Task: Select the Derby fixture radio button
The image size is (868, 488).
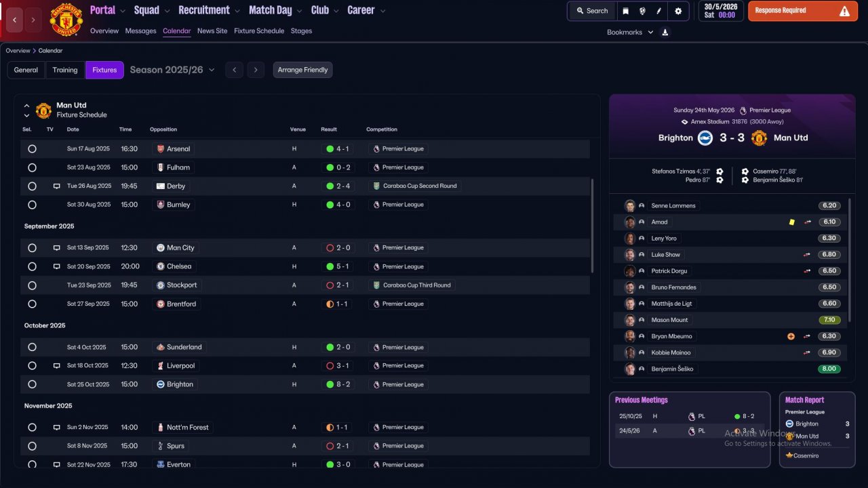Action: pos(32,186)
